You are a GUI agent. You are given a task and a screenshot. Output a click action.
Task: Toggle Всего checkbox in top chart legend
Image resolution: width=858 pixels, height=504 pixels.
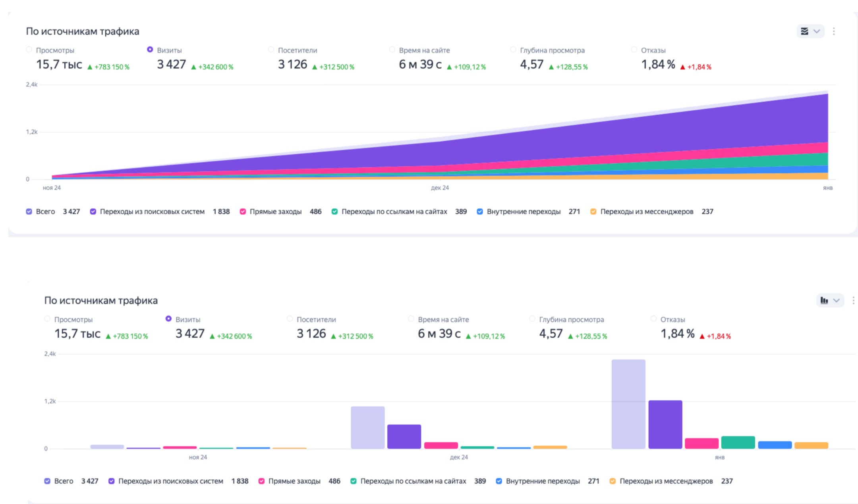(x=29, y=212)
